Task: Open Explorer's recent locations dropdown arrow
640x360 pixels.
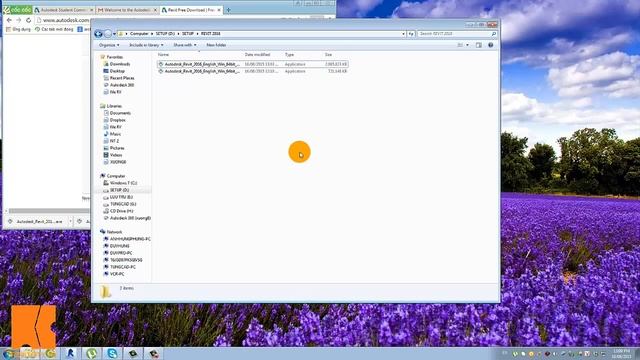Action: tap(114, 34)
